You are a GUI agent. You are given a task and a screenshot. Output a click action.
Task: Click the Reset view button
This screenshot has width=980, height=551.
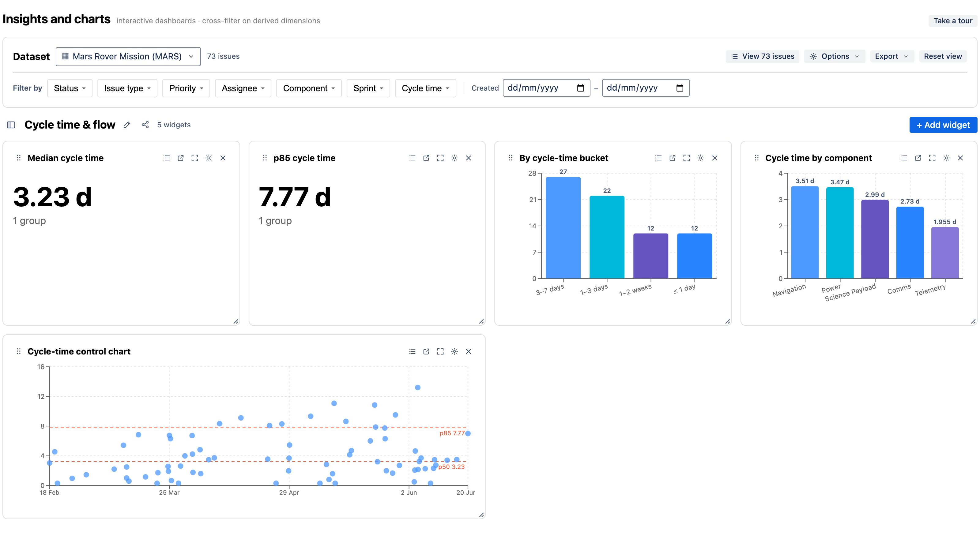[x=943, y=56]
